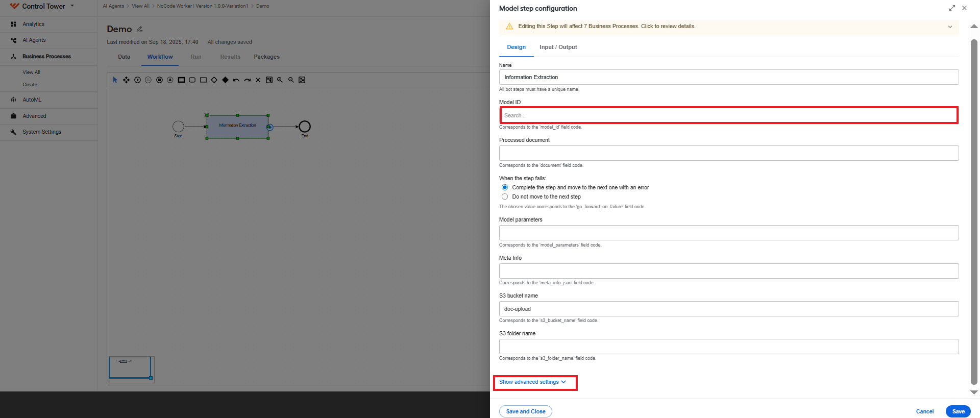Choose the rounded rectangle step tool
Screen dimensions: 980x418
192,80
